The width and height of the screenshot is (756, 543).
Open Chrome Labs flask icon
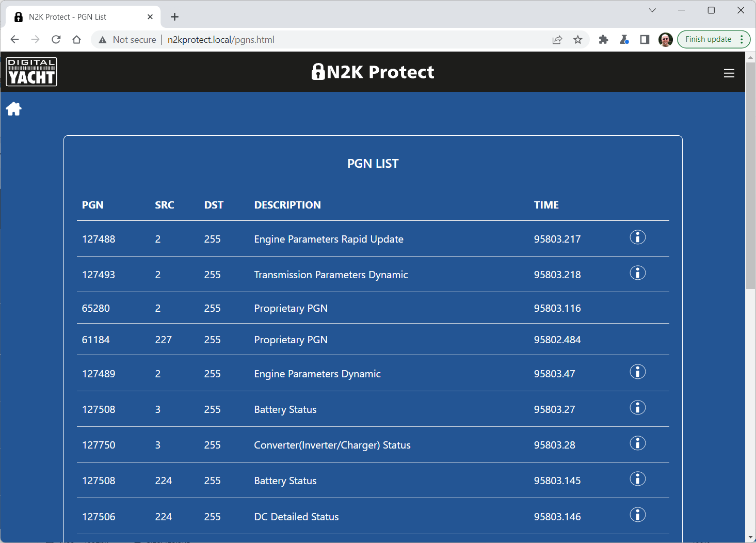tap(624, 40)
